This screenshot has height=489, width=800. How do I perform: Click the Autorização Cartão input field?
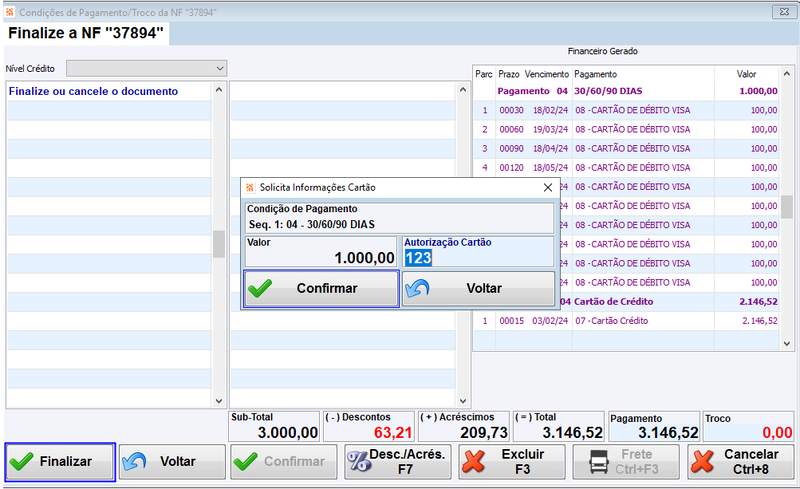tap(478, 258)
